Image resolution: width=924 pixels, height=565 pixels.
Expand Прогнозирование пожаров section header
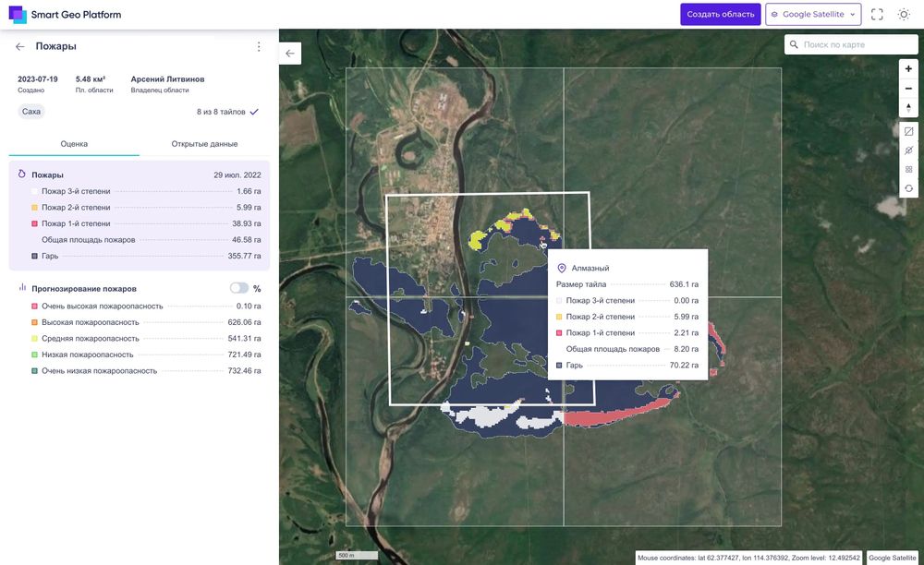tap(140, 288)
